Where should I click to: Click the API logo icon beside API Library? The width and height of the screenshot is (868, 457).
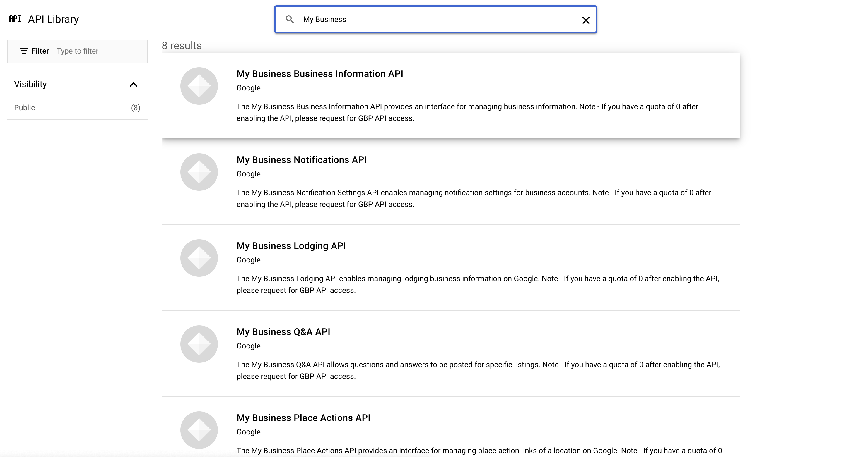point(15,19)
